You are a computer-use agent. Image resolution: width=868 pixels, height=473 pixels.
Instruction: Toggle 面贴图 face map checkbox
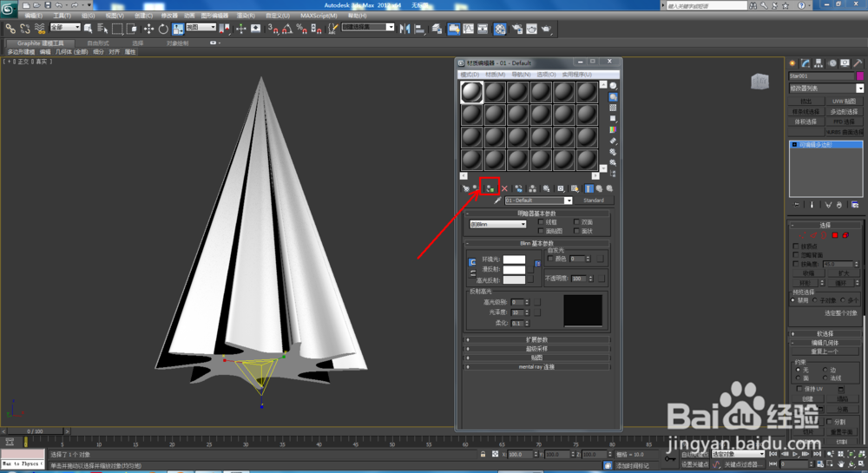[x=541, y=231]
